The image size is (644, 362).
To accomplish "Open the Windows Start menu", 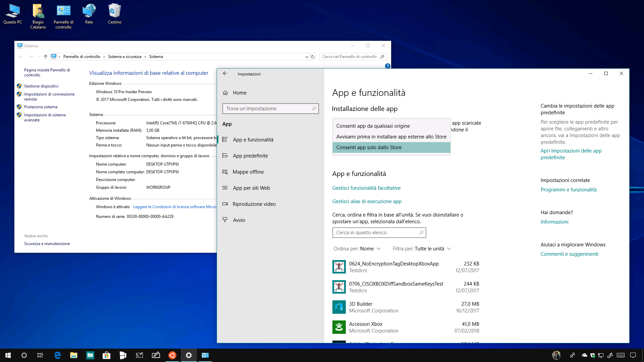I will click(8, 355).
